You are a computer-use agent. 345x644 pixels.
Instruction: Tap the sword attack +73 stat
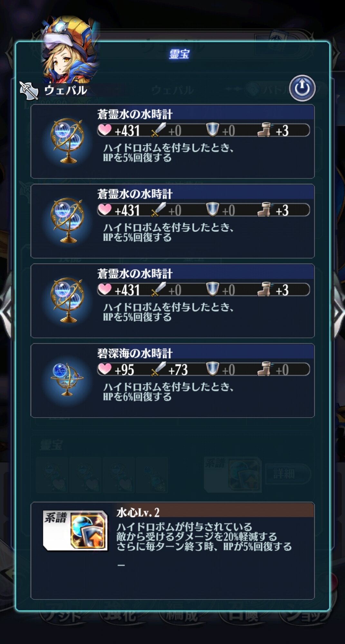(x=169, y=369)
